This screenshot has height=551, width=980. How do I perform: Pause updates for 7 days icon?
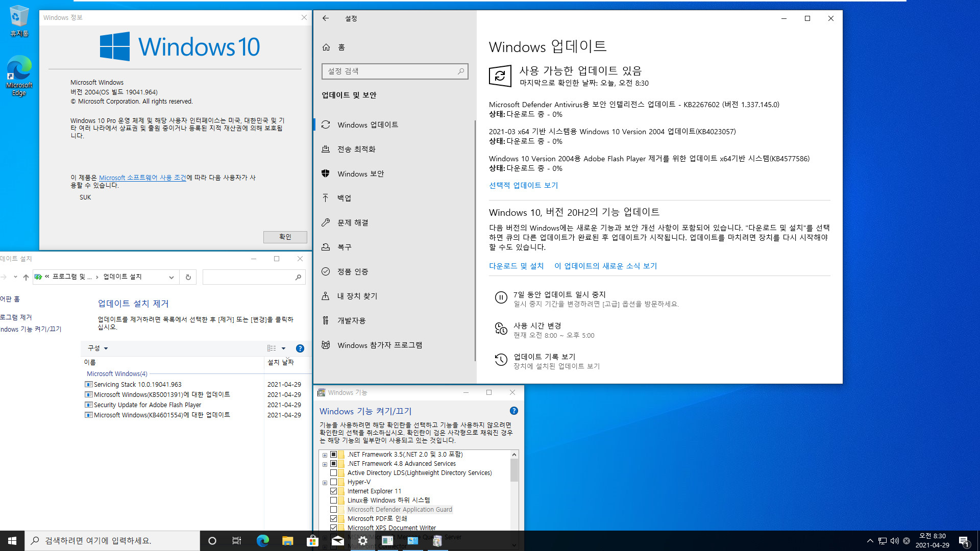tap(501, 298)
